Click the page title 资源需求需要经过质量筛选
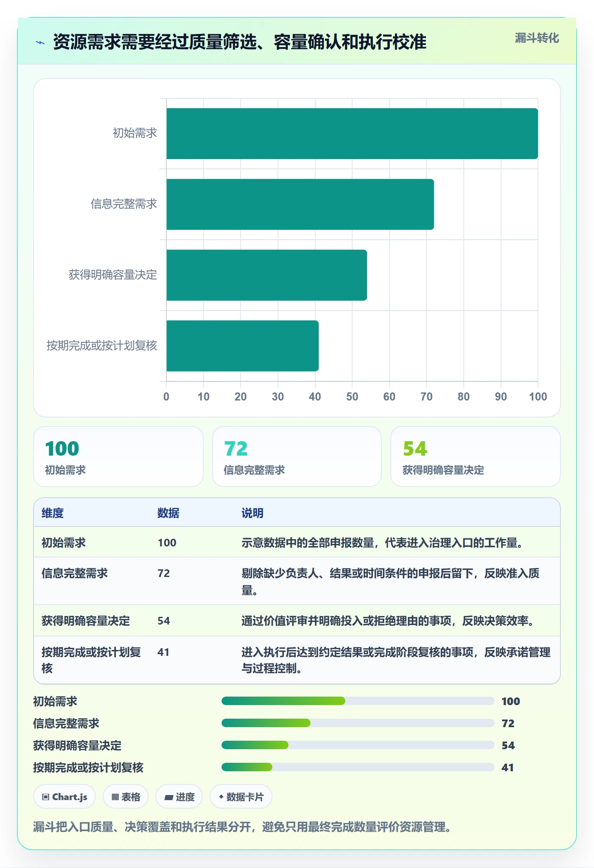 click(x=240, y=42)
